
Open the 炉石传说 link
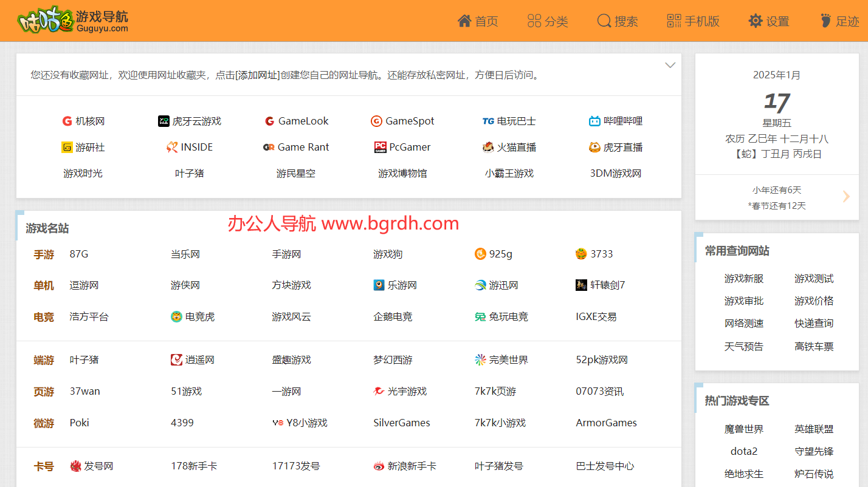point(814,474)
